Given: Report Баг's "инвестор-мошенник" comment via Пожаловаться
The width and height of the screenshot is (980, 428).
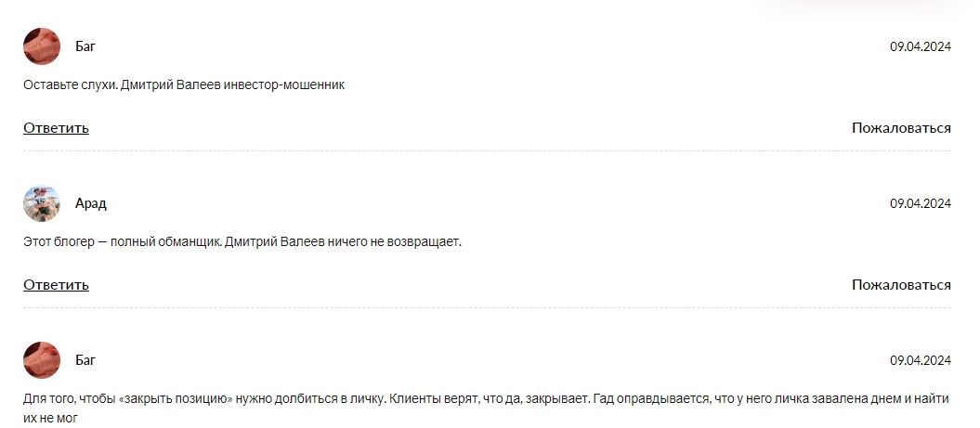Looking at the screenshot, I should [901, 128].
